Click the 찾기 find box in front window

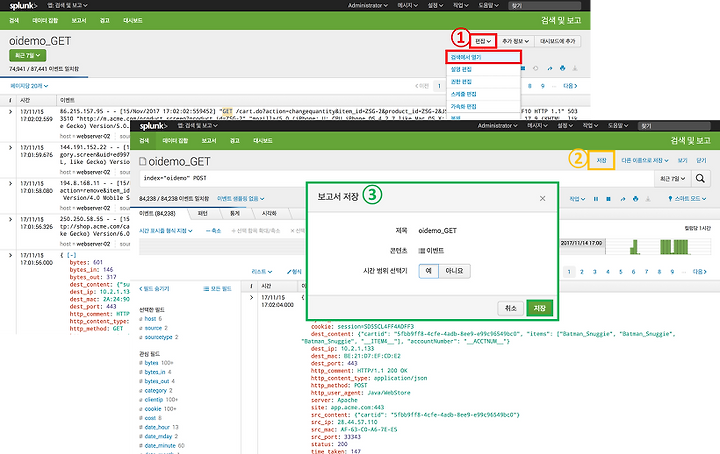point(673,126)
